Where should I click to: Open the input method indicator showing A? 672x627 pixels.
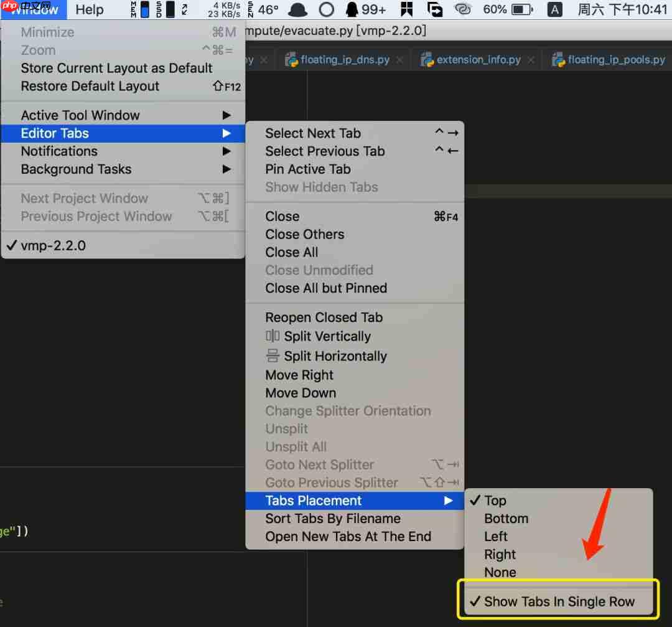(554, 9)
